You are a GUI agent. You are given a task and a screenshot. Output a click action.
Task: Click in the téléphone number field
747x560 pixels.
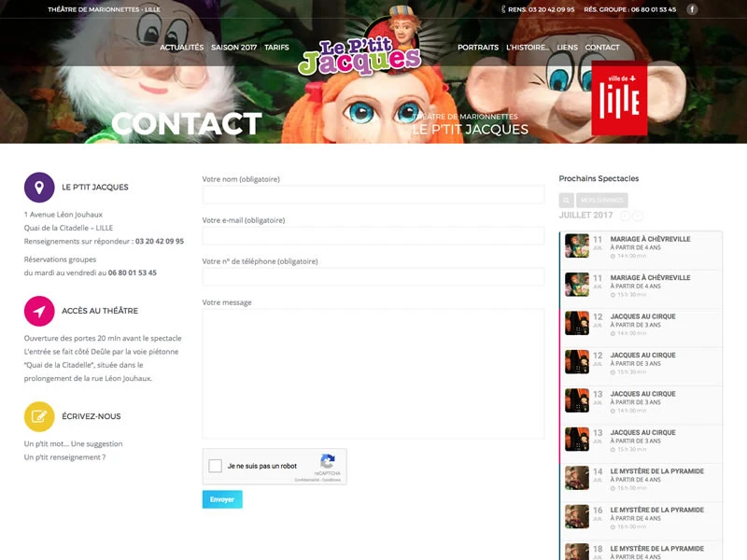click(373, 276)
